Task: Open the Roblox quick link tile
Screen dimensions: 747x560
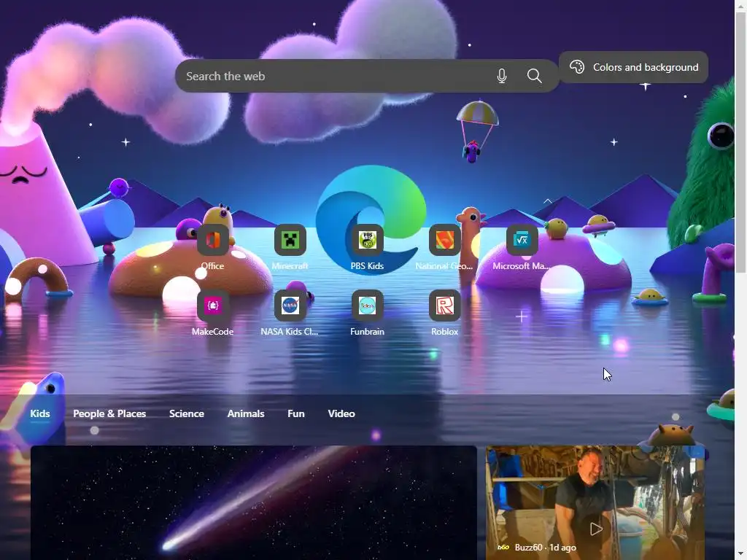Action: [x=444, y=306]
